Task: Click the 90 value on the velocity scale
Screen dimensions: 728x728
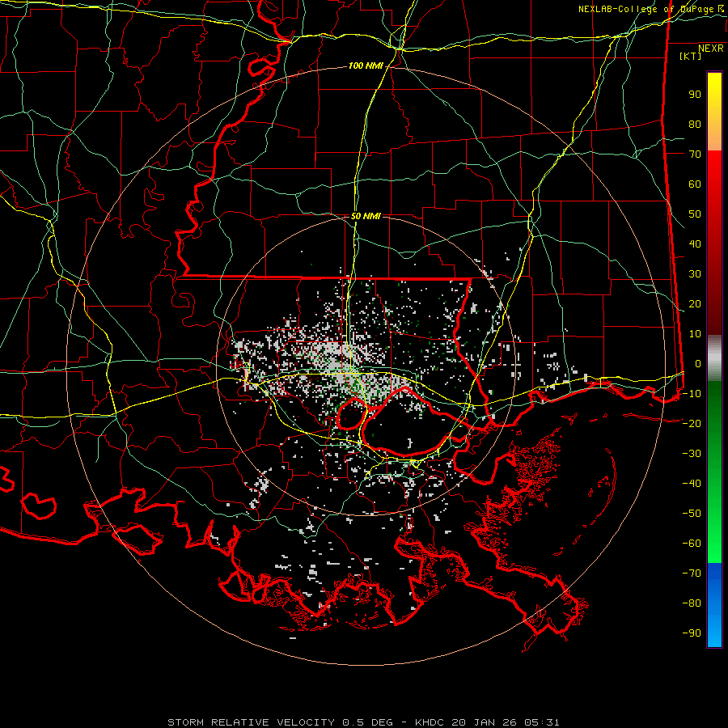Action: click(695, 95)
